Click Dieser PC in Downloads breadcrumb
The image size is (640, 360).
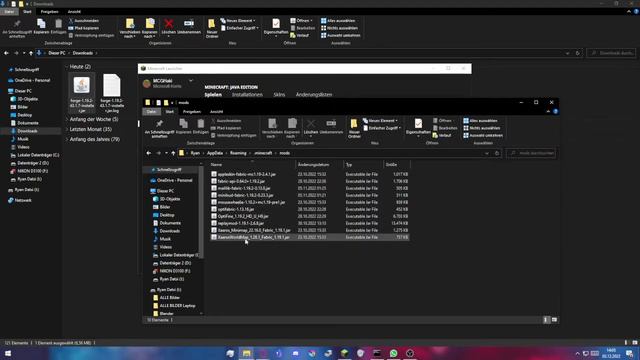click(57, 53)
